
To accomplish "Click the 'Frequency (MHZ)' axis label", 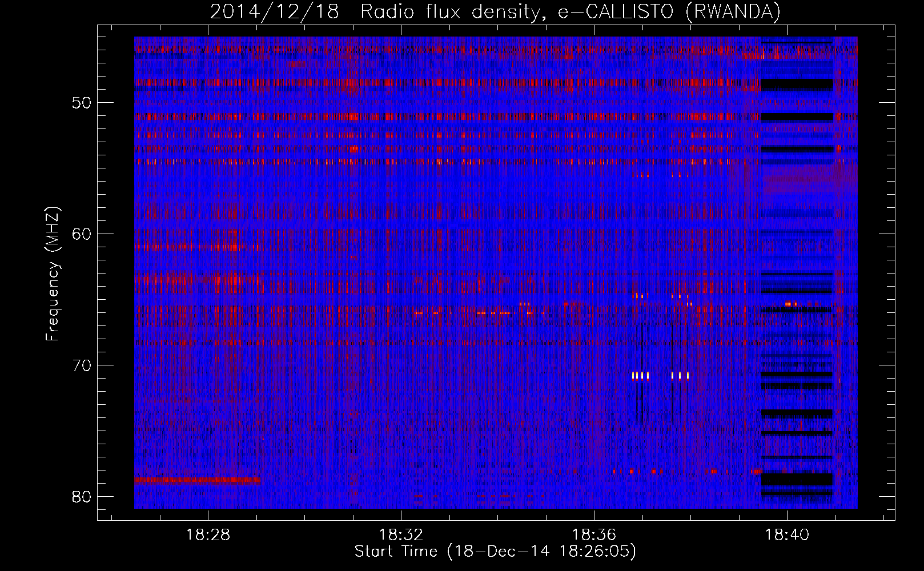I will pos(53,274).
